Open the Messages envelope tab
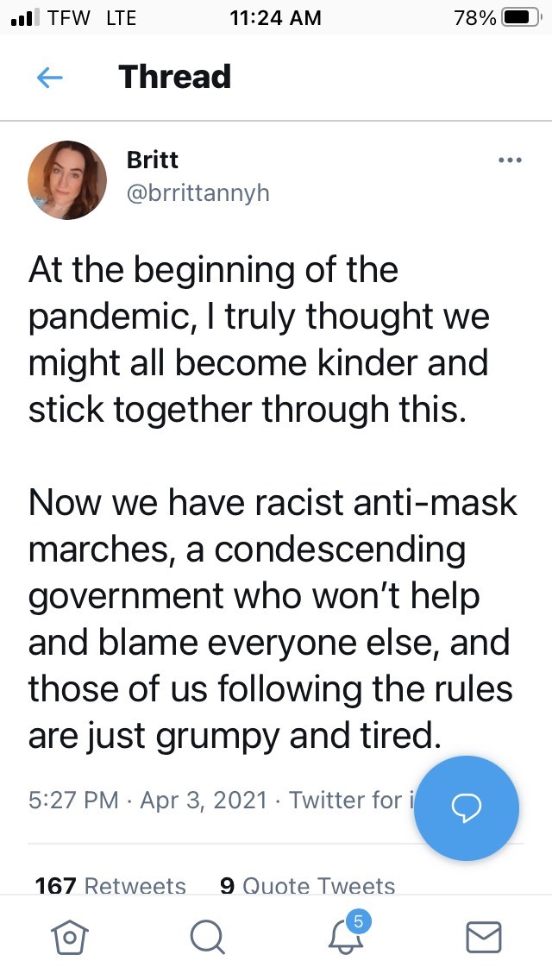 coord(484,936)
